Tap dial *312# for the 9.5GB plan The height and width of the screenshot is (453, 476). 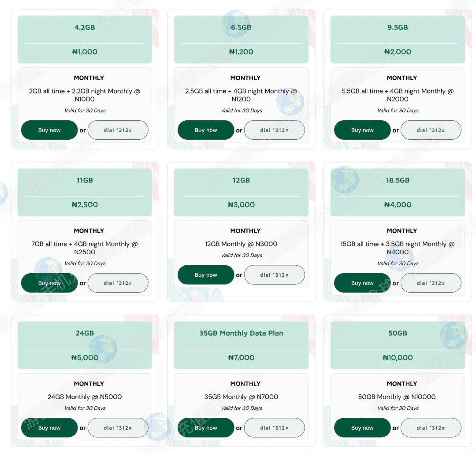click(x=431, y=130)
